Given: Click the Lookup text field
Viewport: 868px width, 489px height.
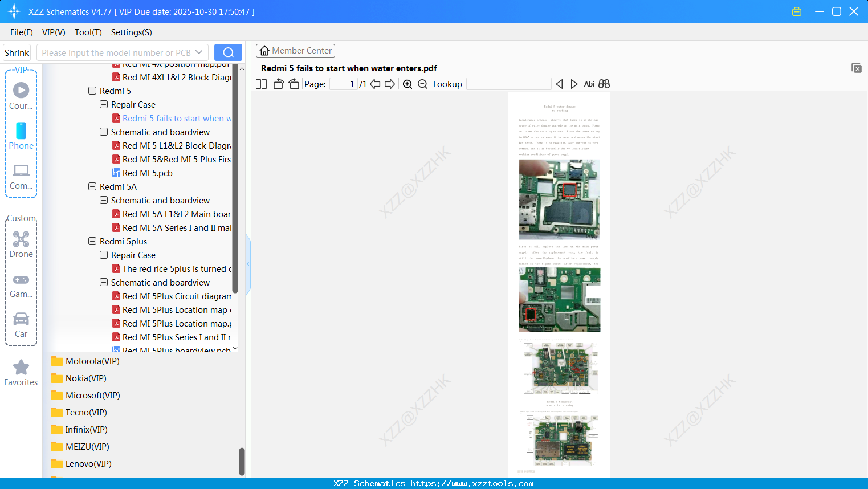Looking at the screenshot, I should pyautogui.click(x=509, y=84).
